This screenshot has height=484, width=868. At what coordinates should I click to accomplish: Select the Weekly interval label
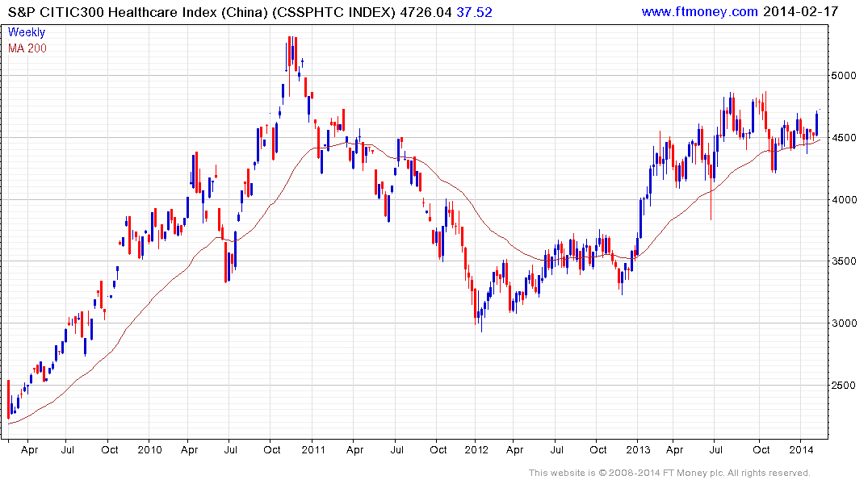click(x=27, y=32)
